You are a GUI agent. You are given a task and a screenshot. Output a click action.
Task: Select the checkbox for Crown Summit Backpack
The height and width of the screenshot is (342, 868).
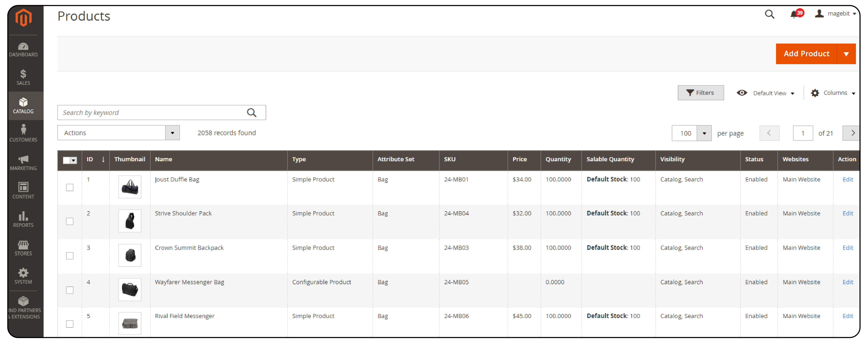pyautogui.click(x=70, y=255)
